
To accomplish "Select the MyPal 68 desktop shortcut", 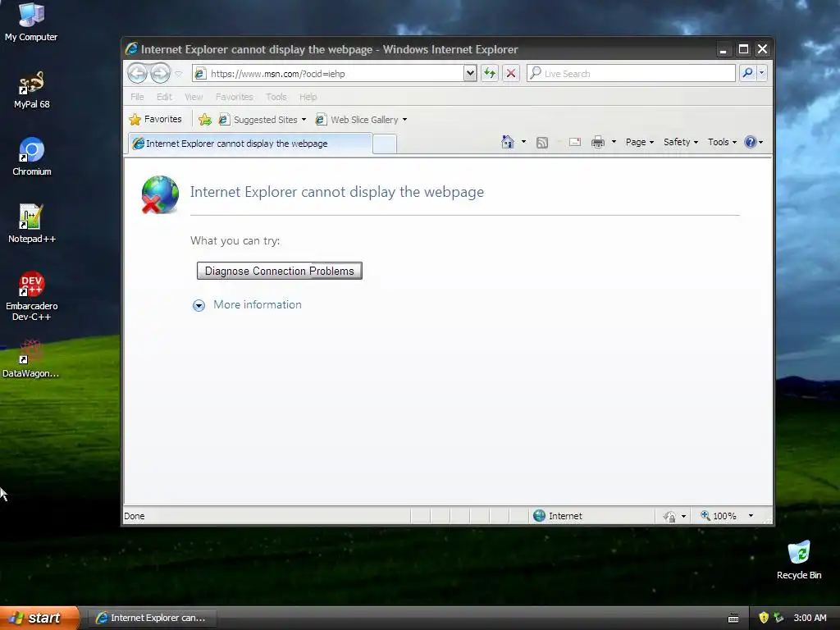I will (31, 90).
